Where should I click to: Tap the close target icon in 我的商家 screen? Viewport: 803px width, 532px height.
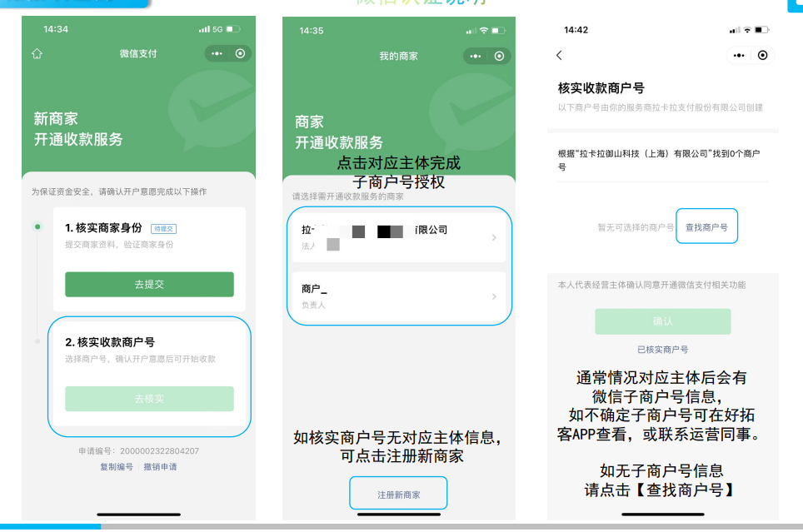click(499, 57)
